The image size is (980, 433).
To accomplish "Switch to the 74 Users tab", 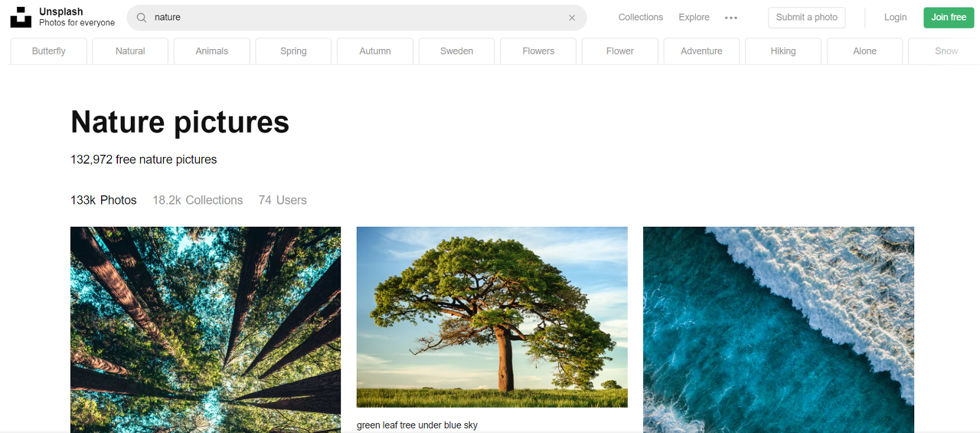I will [x=283, y=200].
